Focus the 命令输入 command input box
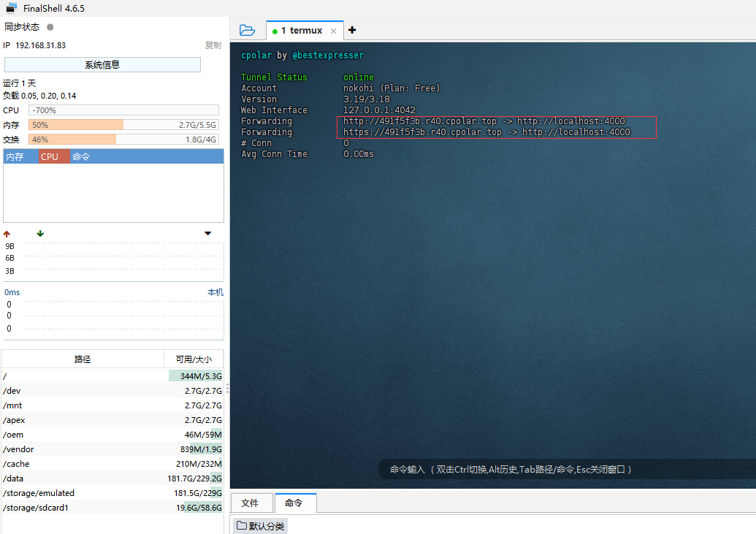This screenshot has height=534, width=756. 511,470
